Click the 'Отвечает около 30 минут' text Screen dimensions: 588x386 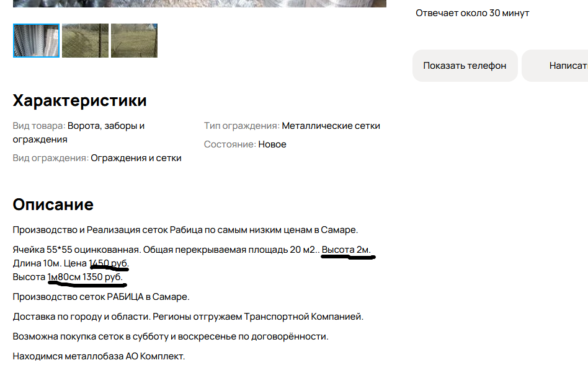pyautogui.click(x=472, y=13)
